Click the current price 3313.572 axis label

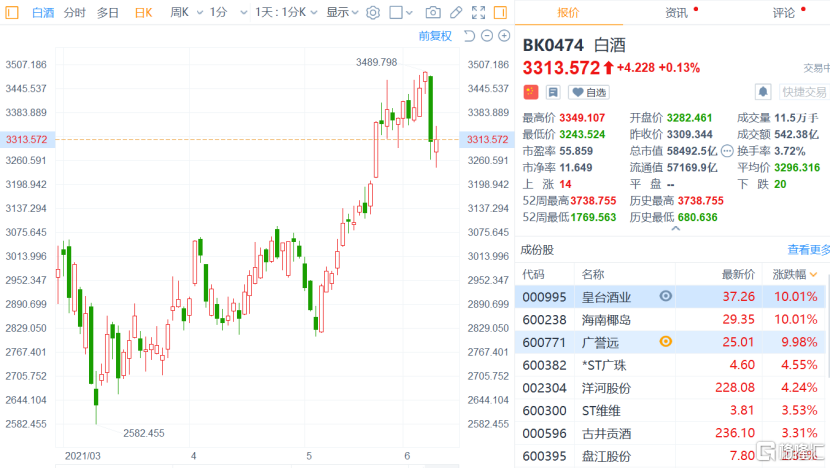click(x=27, y=139)
